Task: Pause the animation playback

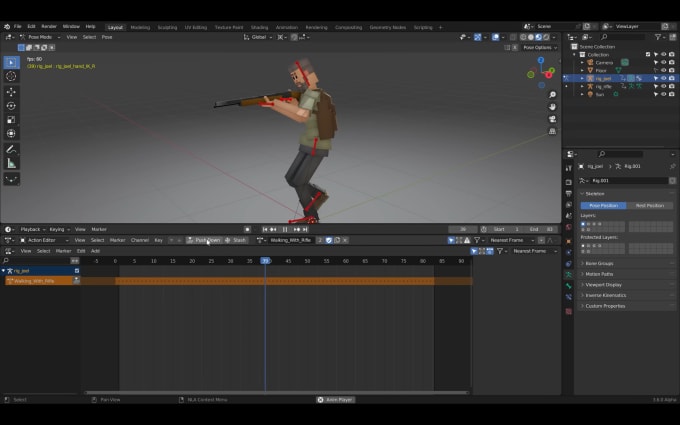Action: click(x=285, y=229)
